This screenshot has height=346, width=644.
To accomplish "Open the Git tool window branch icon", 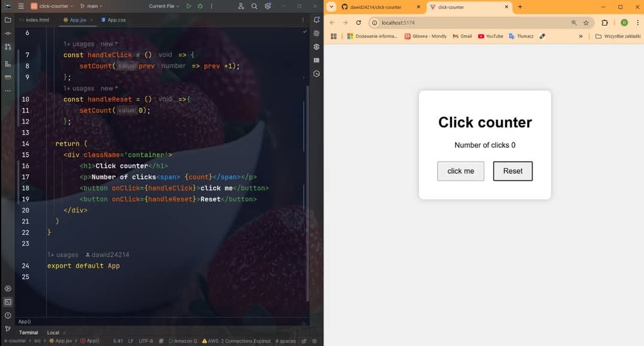I will 7,329.
